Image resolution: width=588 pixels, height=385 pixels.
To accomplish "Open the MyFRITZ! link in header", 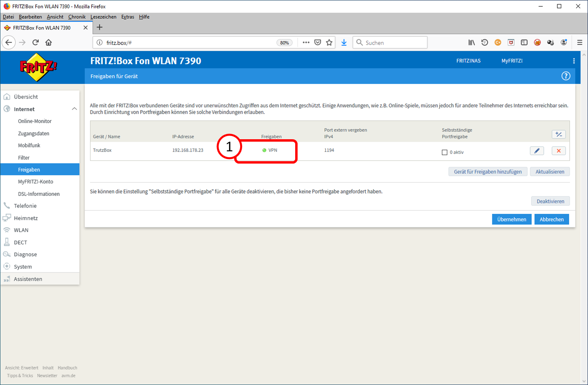I will click(512, 61).
